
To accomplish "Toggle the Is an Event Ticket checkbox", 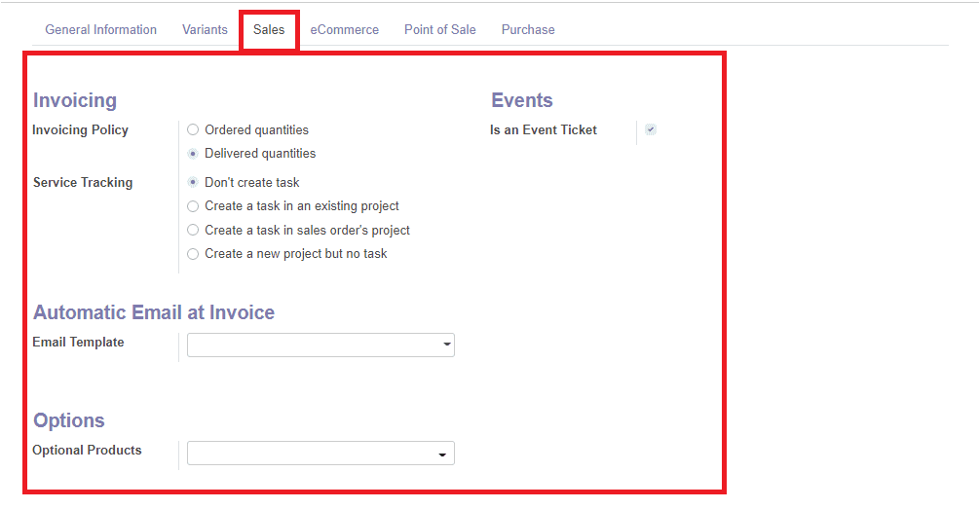I will point(651,129).
